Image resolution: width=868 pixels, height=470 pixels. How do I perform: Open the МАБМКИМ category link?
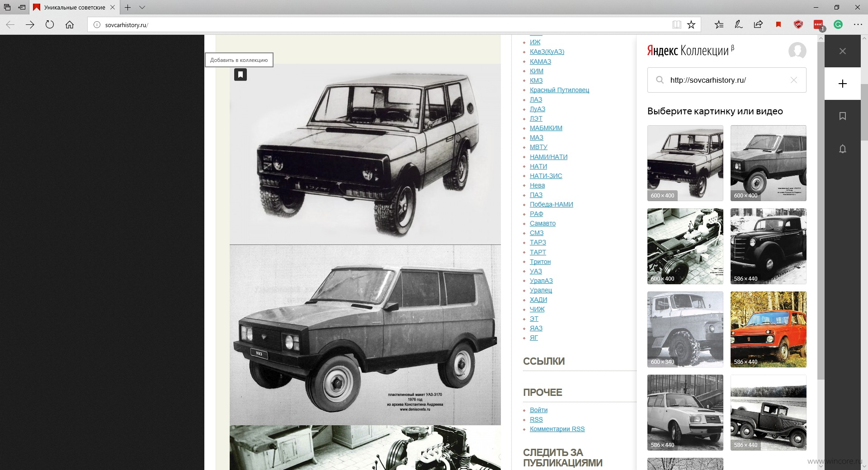click(x=546, y=128)
